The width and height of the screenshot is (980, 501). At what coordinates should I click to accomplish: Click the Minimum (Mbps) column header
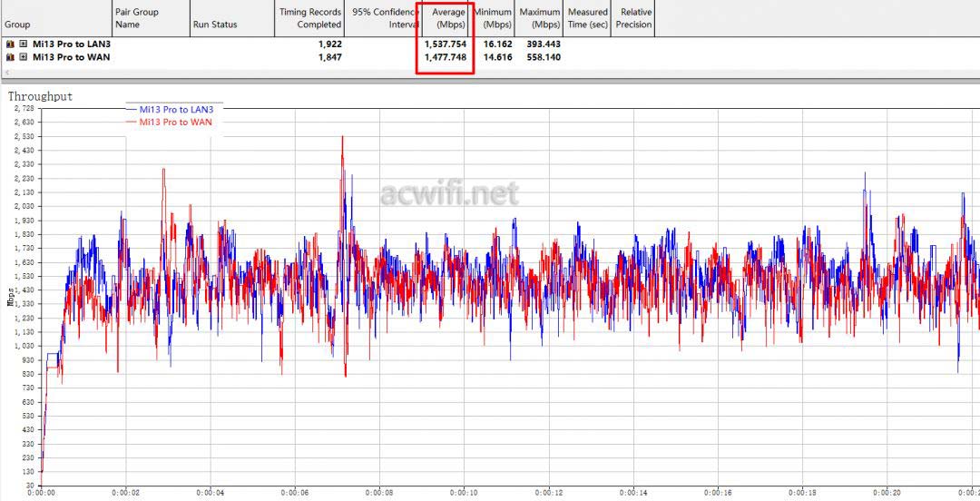(x=493, y=19)
